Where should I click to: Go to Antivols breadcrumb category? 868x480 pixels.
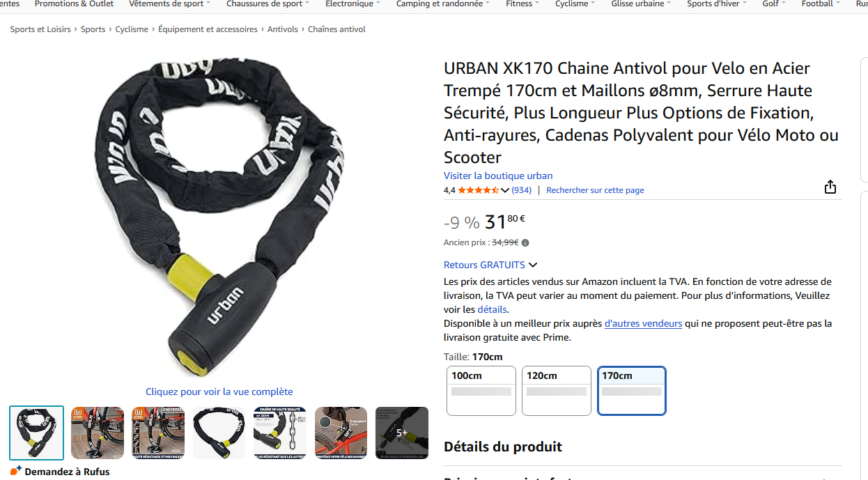click(x=283, y=29)
